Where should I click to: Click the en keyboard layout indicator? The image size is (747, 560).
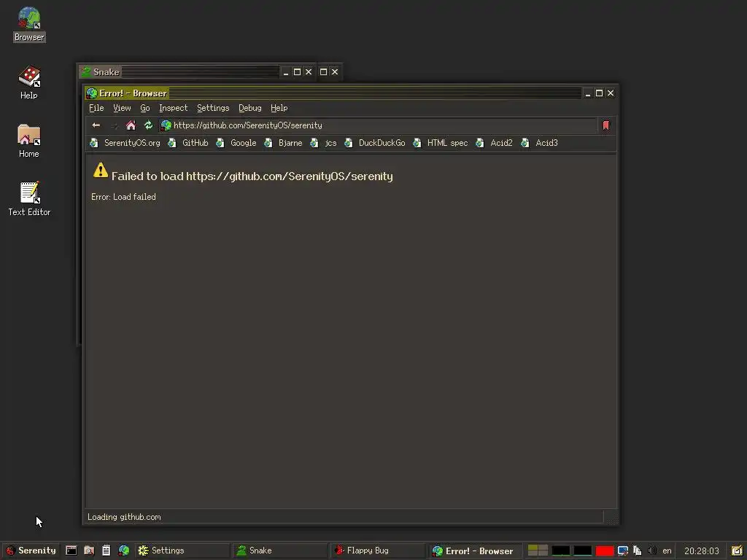(667, 551)
